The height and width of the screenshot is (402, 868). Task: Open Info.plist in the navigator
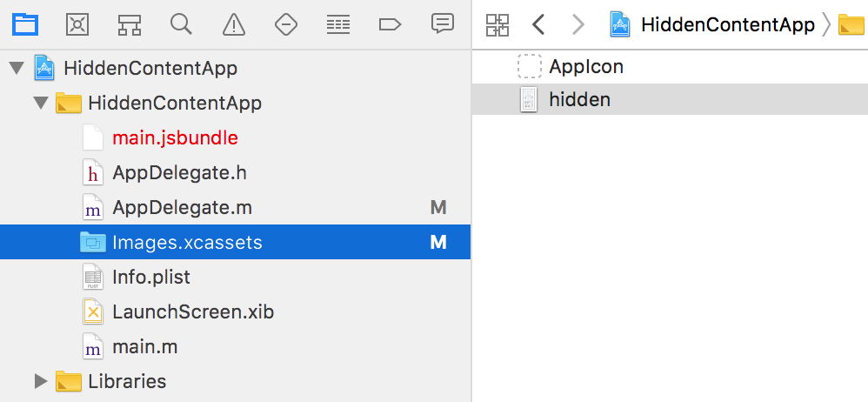click(150, 277)
